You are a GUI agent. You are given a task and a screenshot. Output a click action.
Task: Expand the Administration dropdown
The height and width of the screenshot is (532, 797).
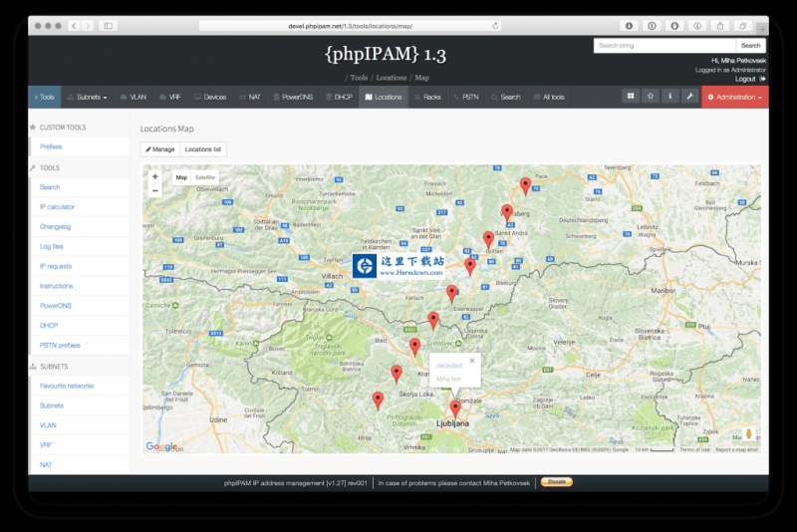pyautogui.click(x=735, y=98)
